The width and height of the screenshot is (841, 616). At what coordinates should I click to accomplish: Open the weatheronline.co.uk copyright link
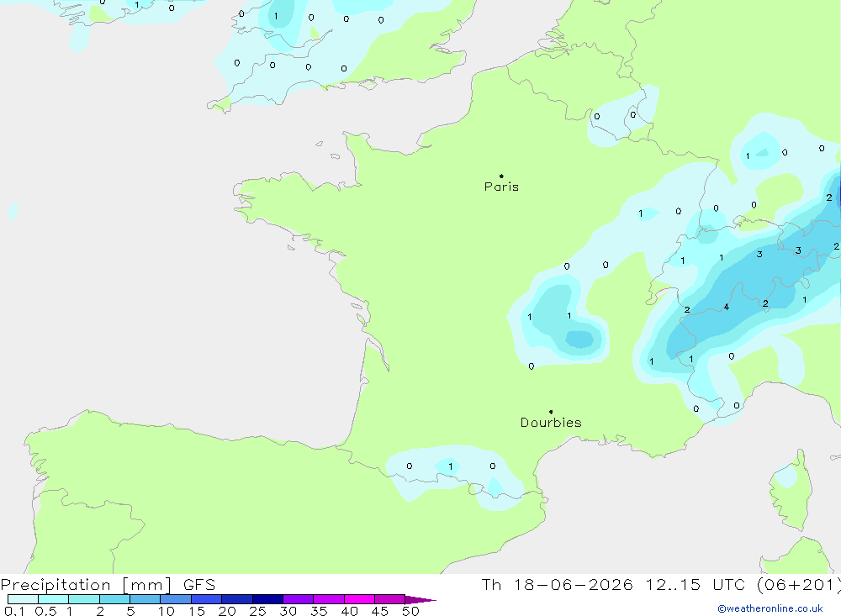coord(770,608)
